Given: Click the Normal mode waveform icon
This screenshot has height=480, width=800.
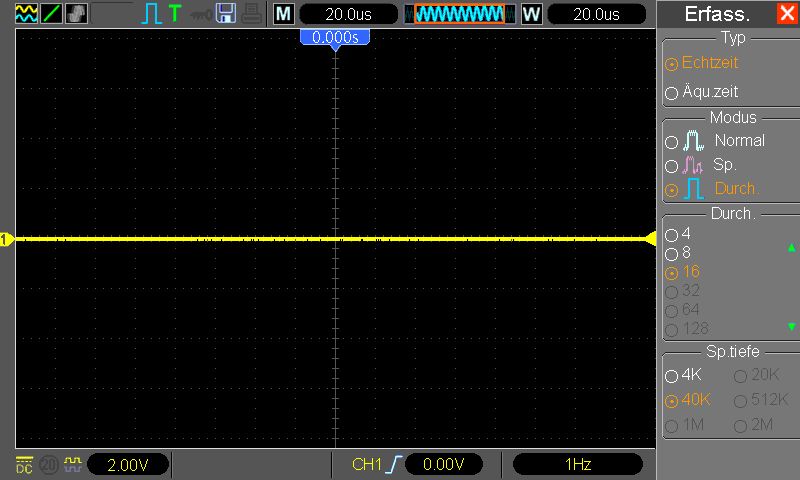Looking at the screenshot, I should 693,140.
